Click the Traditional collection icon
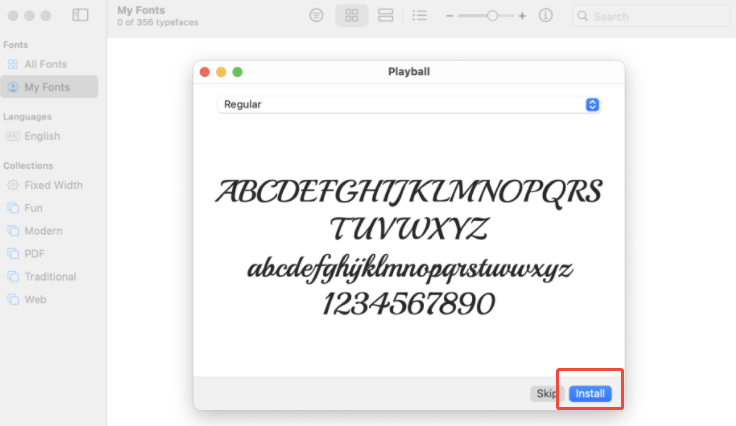The width and height of the screenshot is (736, 426). click(x=13, y=276)
